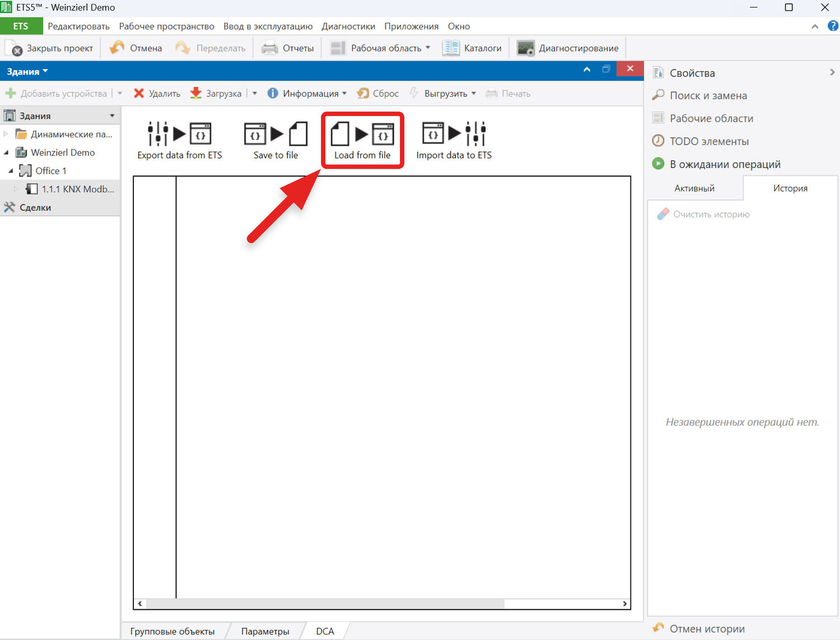Expand the Динамические папки tree node
Viewport: 840px width, 640px height.
[x=6, y=134]
